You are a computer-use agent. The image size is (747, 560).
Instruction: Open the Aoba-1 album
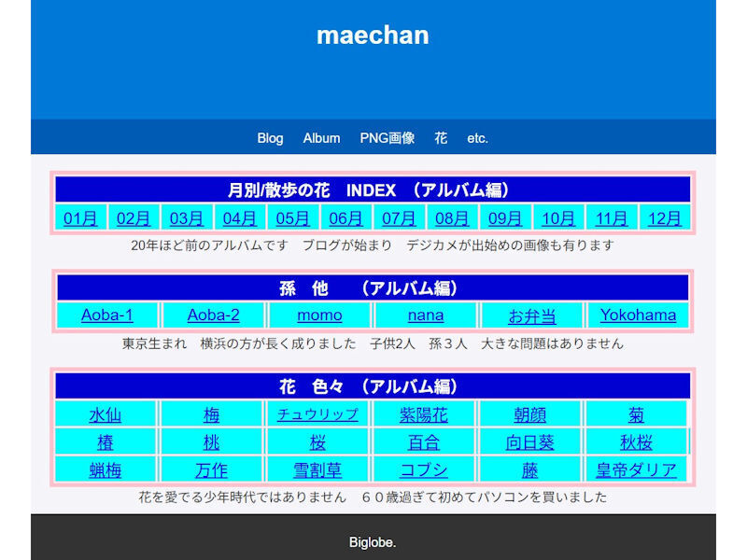106,315
